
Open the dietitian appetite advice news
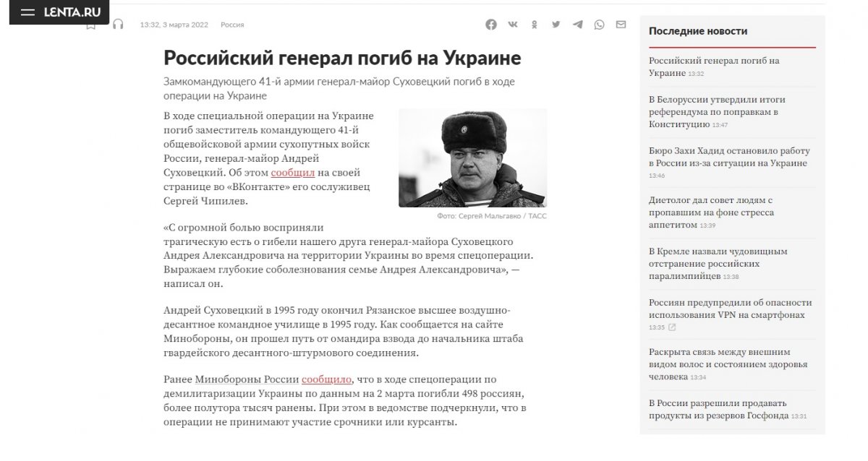coord(711,212)
